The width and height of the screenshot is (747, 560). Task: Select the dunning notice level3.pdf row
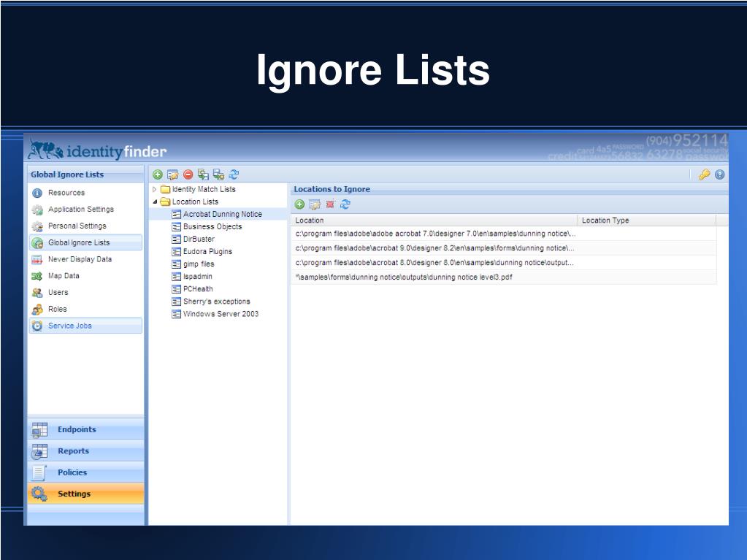click(503, 277)
